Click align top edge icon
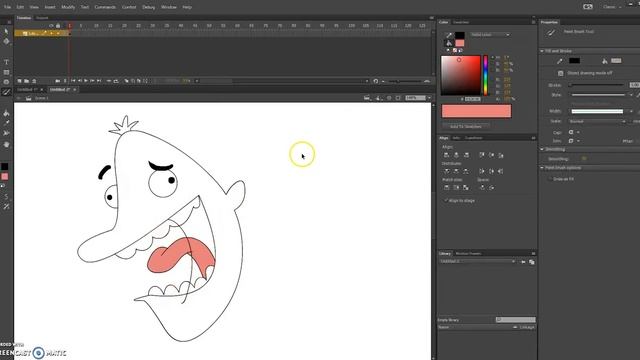Viewport: 640px width, 360px height. click(482, 155)
